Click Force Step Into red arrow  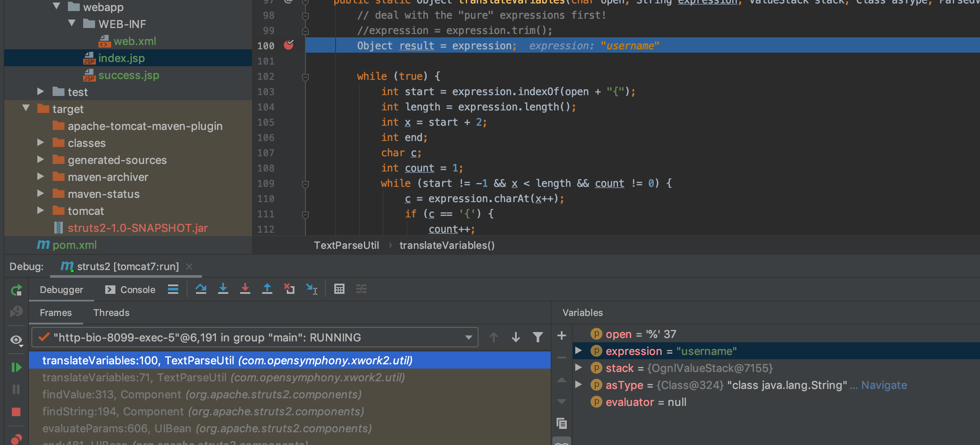[245, 289]
